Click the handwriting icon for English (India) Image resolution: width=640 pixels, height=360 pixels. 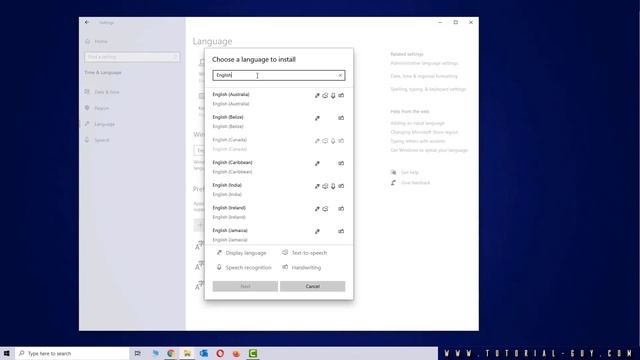[x=341, y=186]
